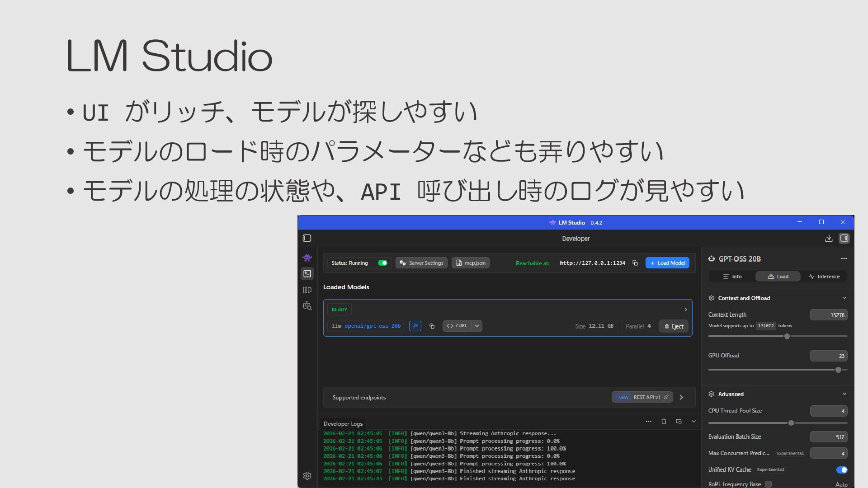Screen dimensions: 868x488
Task: Toggle the left sidebar panel icon
Action: pos(307,239)
